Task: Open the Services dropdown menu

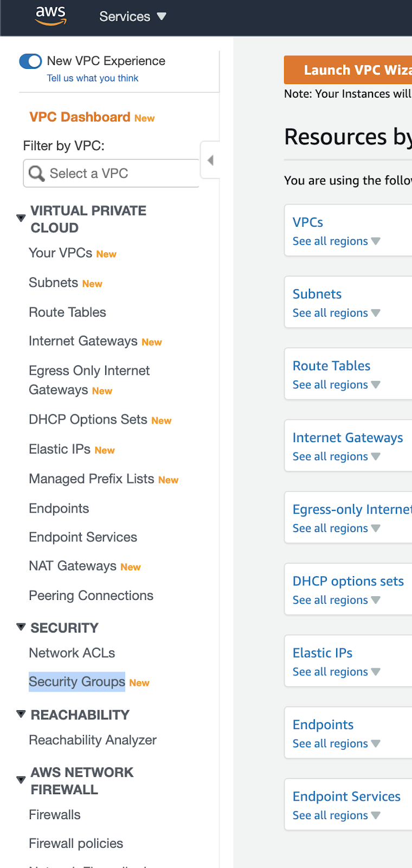Action: pyautogui.click(x=132, y=16)
